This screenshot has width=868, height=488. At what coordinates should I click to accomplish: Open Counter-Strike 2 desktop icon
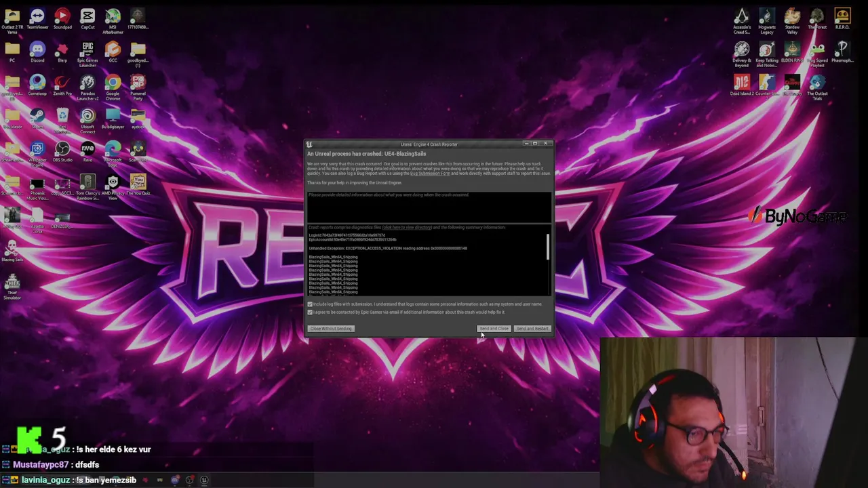767,85
